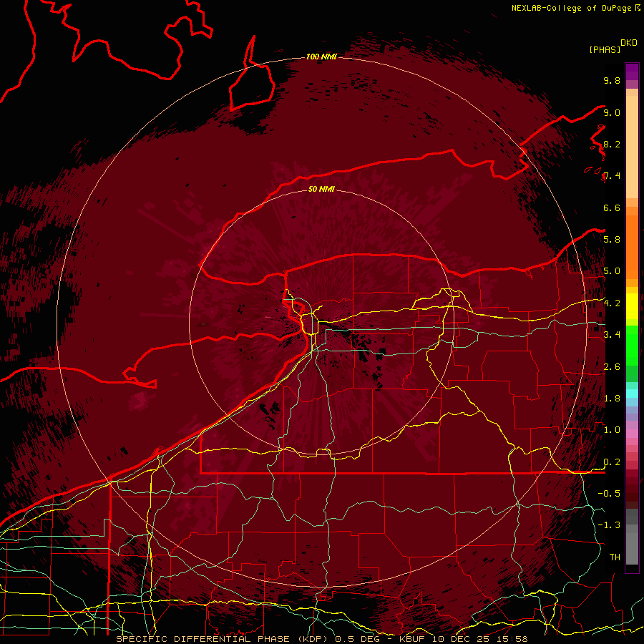This screenshot has height=644, width=644.
Task: Click the [PHAS] units label
Action: click(x=605, y=50)
